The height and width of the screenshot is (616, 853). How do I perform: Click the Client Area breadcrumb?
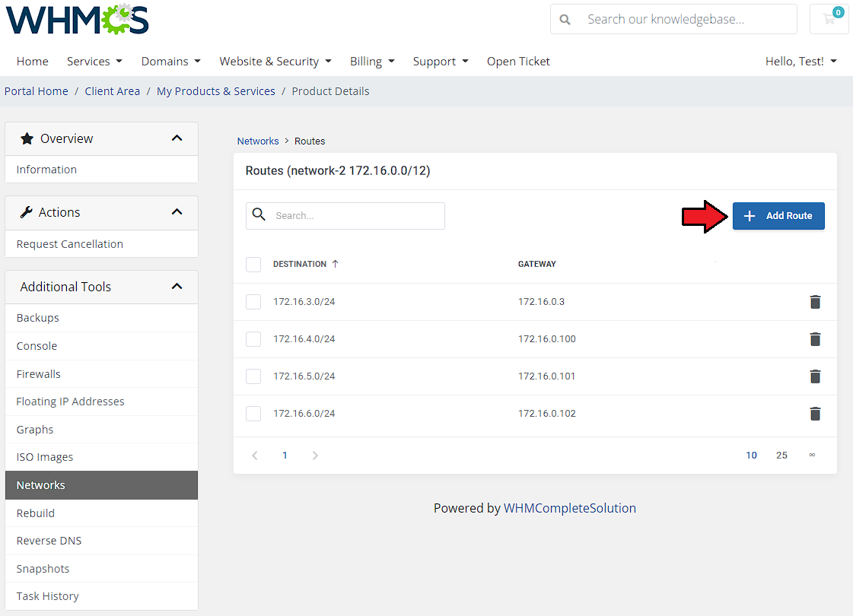pos(112,91)
